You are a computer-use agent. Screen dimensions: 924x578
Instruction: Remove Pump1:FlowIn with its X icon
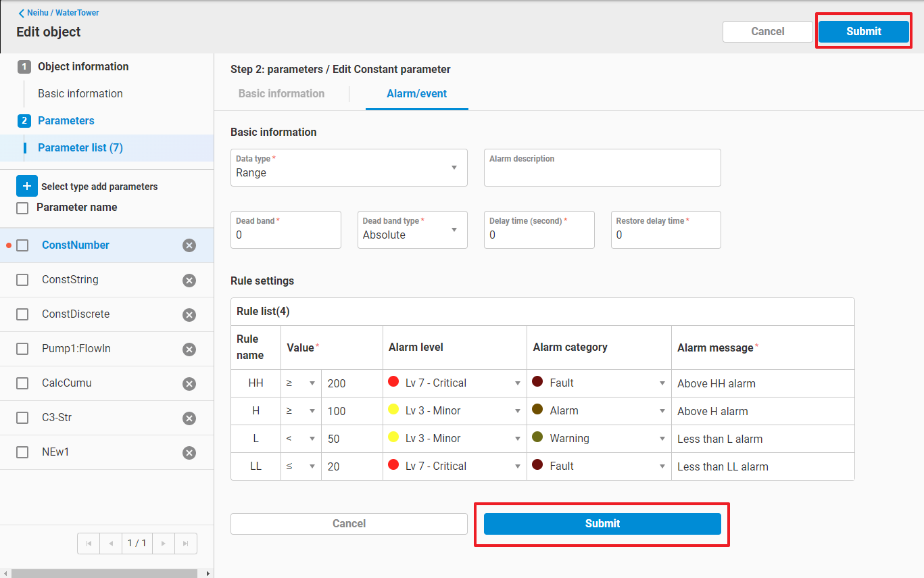(189, 350)
